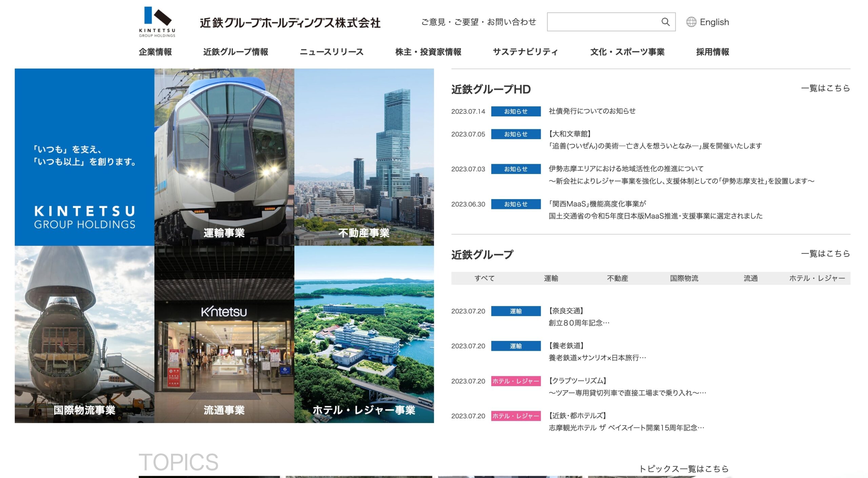The width and height of the screenshot is (868, 478).
Task: Click the 近鉄グループ section heading
Action: (482, 254)
